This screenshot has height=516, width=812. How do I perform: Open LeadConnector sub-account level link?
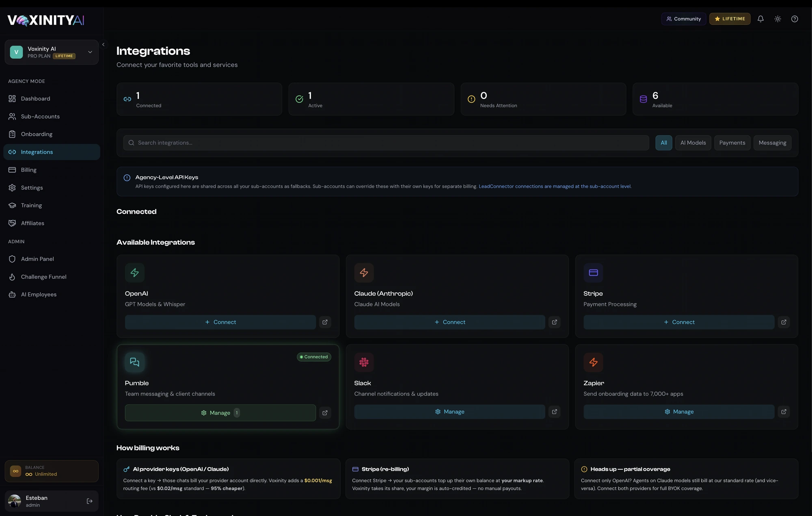tap(555, 186)
